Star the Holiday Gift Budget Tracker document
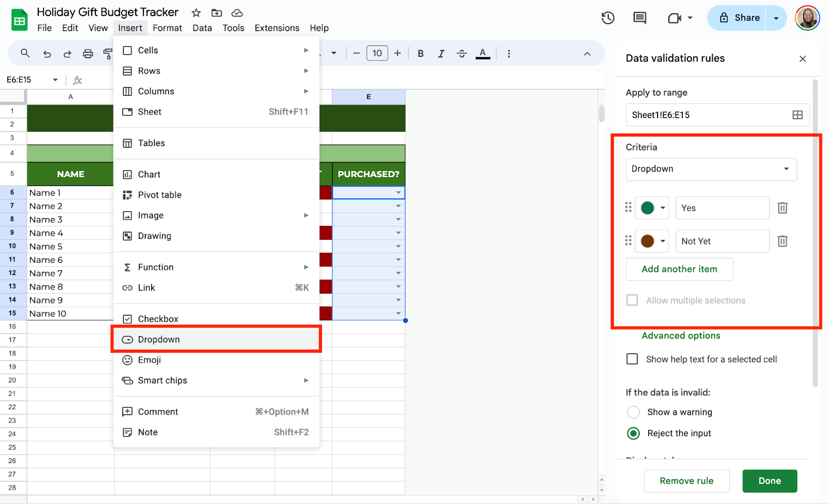 [196, 13]
